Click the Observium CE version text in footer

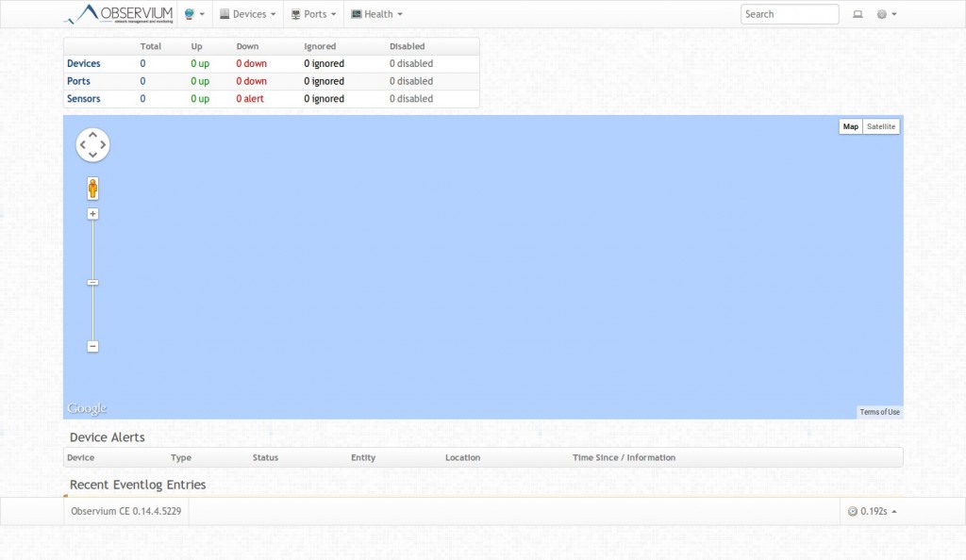(x=126, y=510)
